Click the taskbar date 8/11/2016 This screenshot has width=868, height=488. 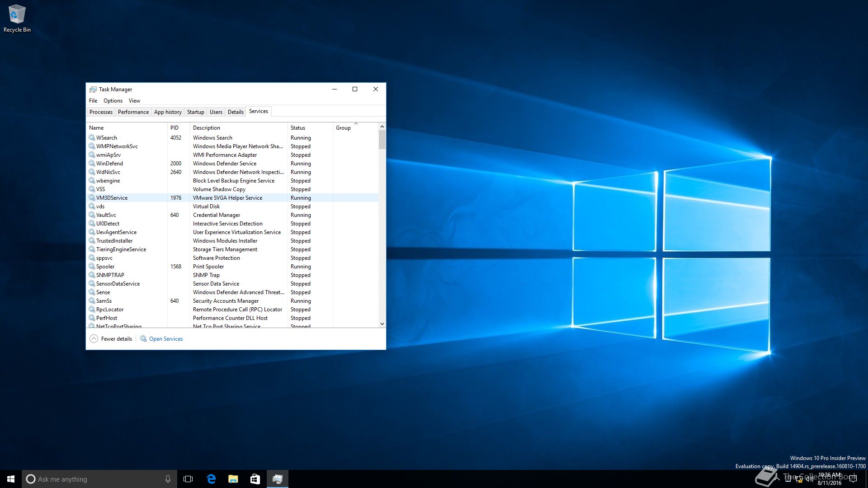(x=830, y=483)
